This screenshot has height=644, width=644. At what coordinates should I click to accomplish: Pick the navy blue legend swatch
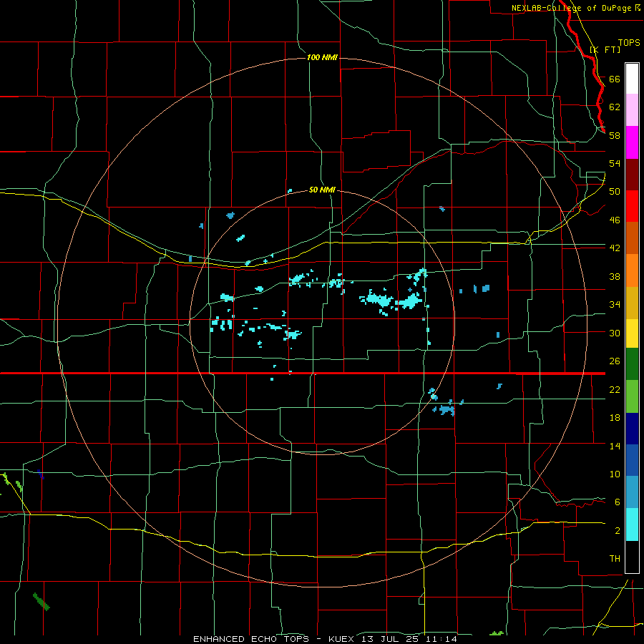[x=632, y=429]
